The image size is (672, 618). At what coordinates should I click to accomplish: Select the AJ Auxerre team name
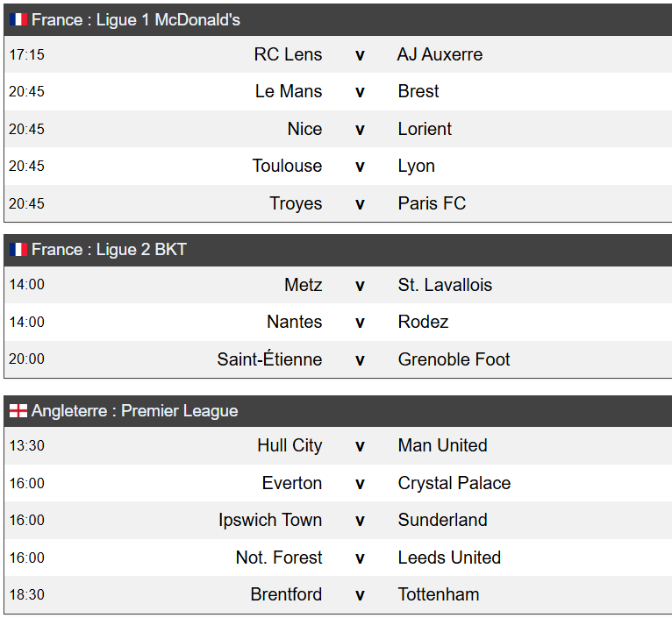point(440,54)
